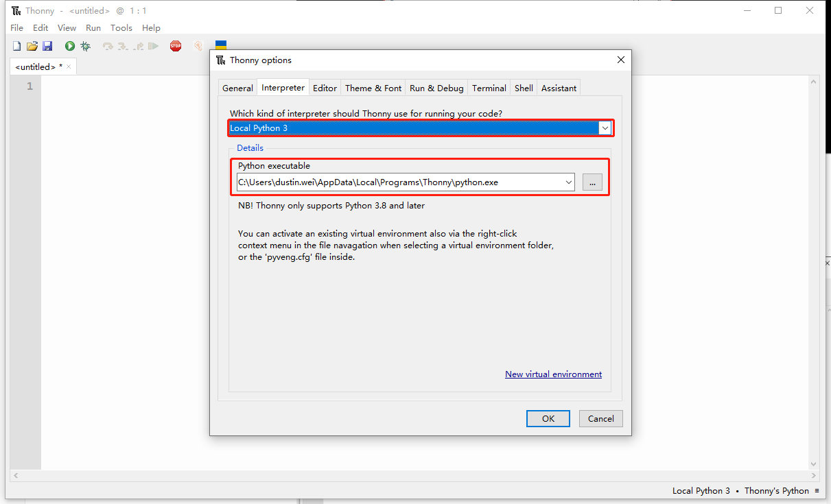
Task: Browse for Python executable with ... button
Action: pos(592,182)
